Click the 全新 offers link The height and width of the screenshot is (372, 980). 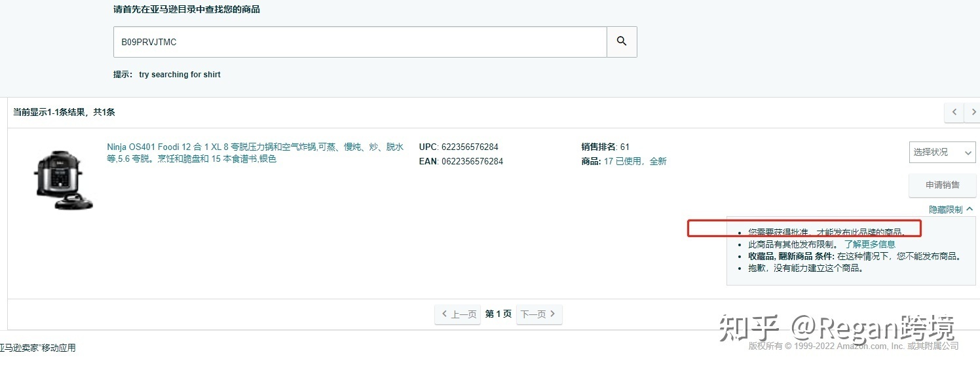click(658, 161)
